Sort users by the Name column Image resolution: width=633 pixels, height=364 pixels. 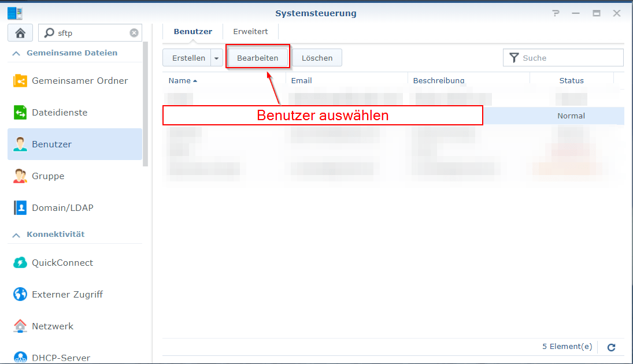tap(179, 80)
